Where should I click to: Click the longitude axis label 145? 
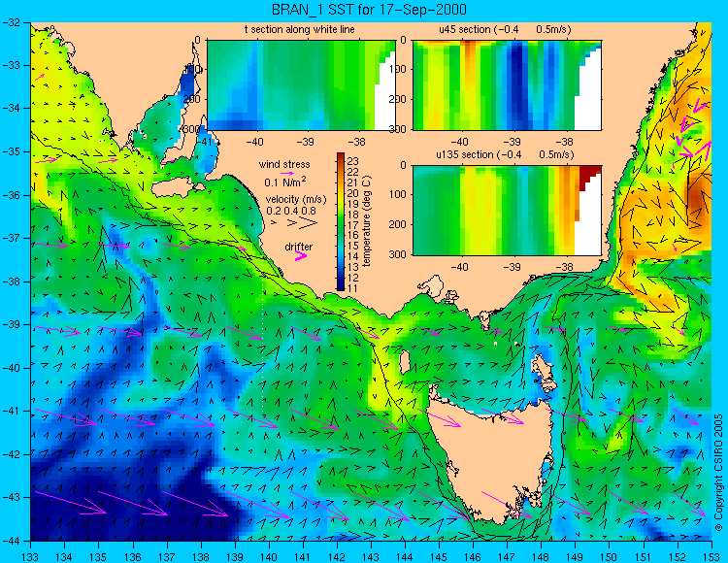click(439, 555)
